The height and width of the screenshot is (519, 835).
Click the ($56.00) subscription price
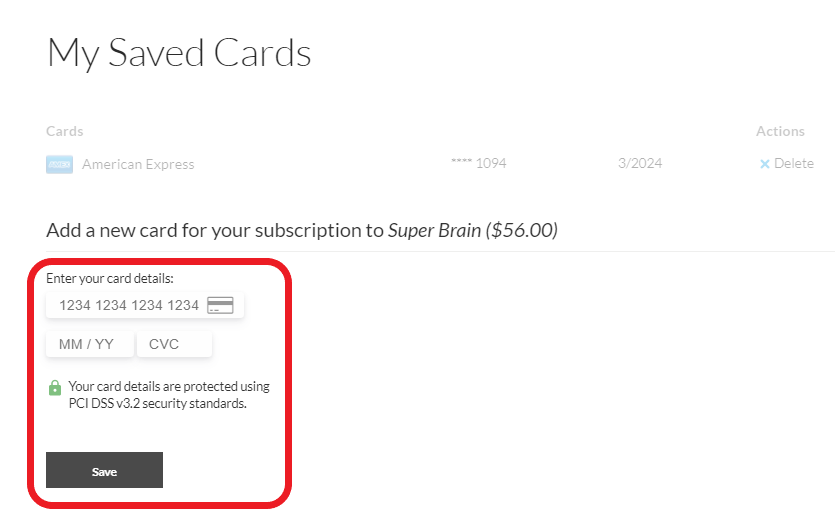(521, 230)
